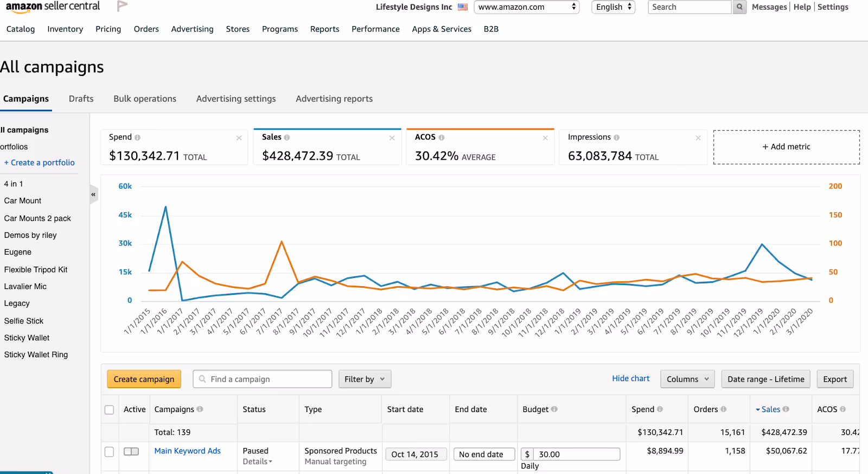Toggle the select-all campaigns checkbox

109,410
